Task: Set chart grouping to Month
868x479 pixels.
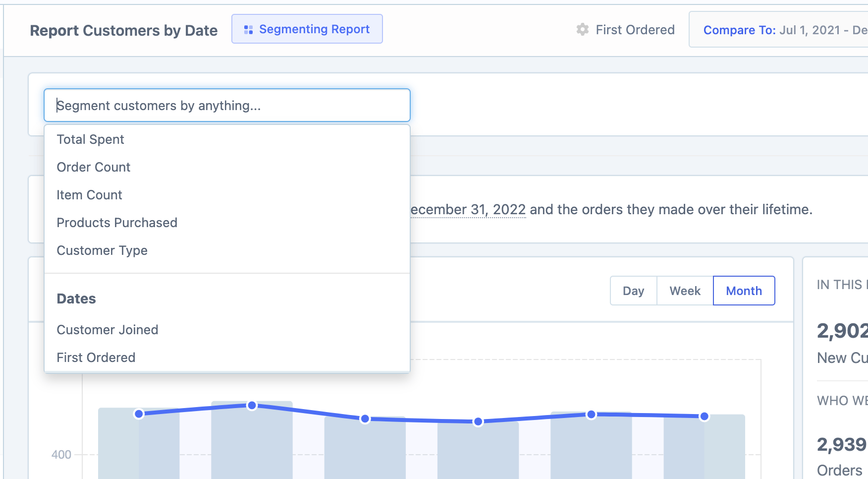Action: pyautogui.click(x=744, y=291)
